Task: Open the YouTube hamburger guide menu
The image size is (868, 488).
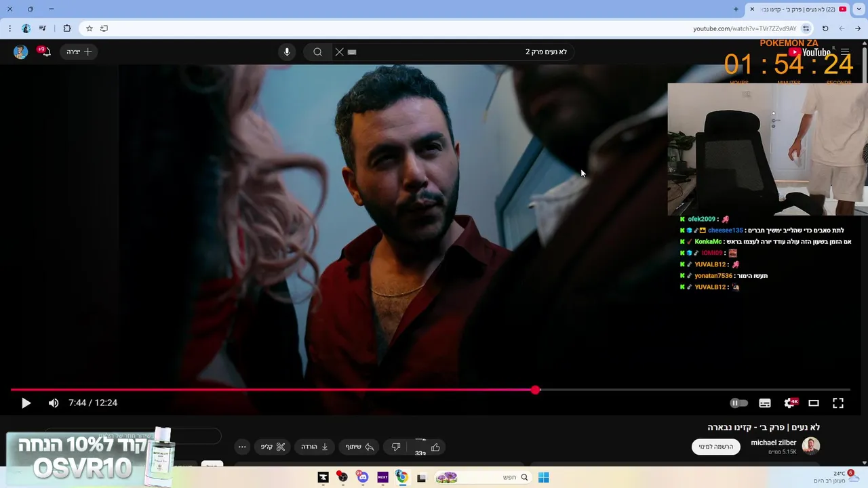Action: point(845,52)
